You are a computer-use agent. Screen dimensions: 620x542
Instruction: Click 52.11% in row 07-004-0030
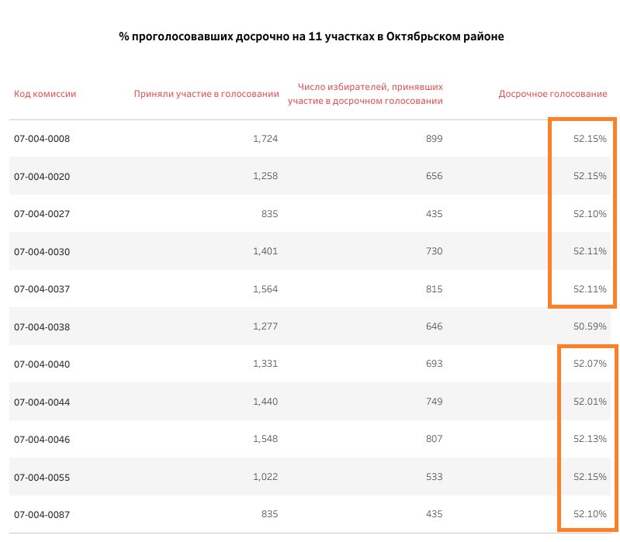pyautogui.click(x=590, y=251)
